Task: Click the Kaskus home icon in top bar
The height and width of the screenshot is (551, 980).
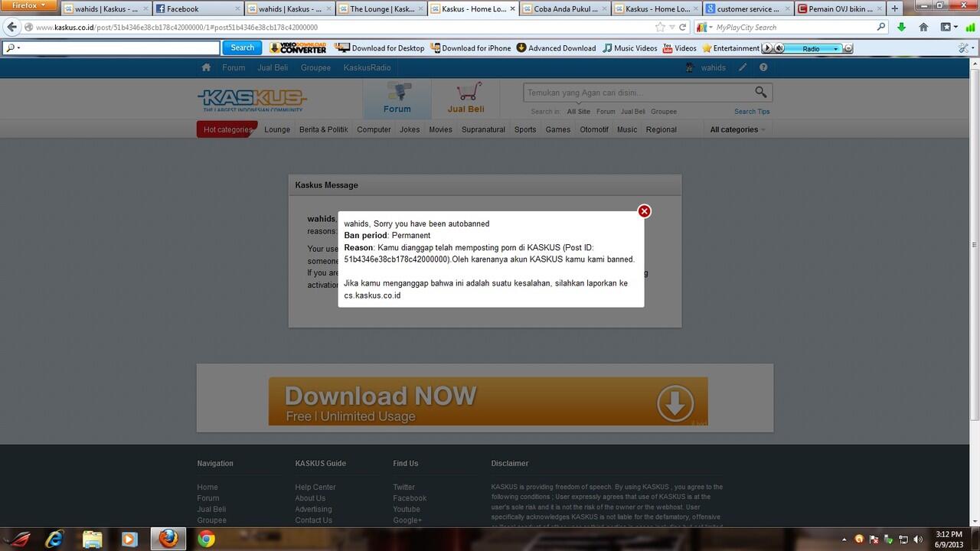Action: [x=206, y=67]
